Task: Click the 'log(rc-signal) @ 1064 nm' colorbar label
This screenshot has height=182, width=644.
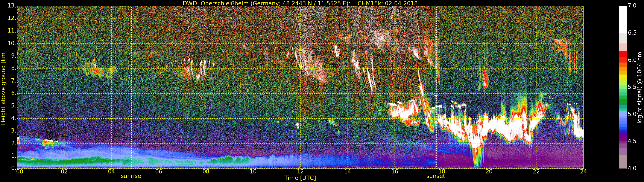Action: click(x=639, y=88)
